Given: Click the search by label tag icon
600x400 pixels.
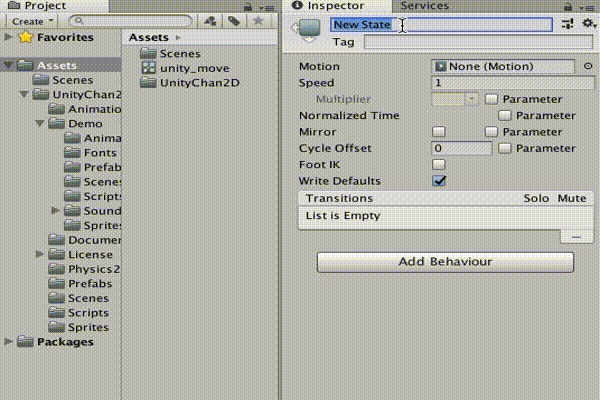Looking at the screenshot, I should point(234,21).
